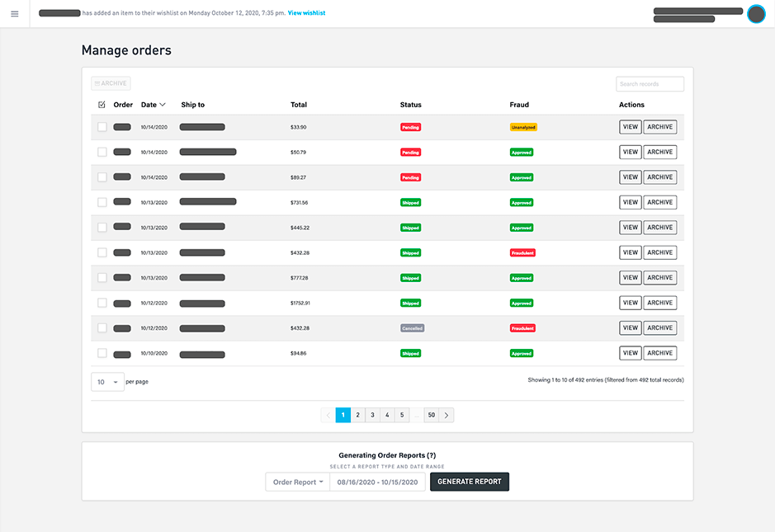Select page 50 in pagination
This screenshot has width=775, height=532.
click(430, 415)
